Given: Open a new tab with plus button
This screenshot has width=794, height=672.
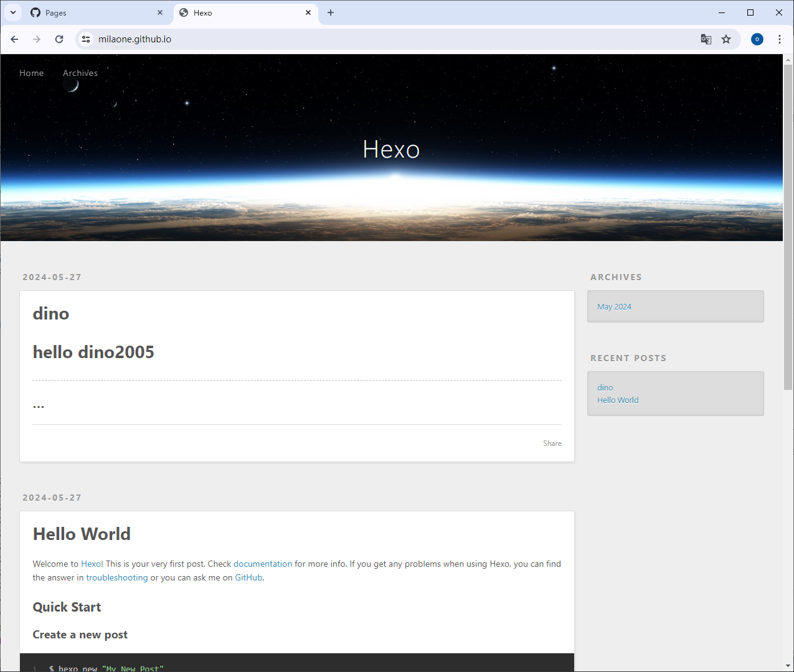Looking at the screenshot, I should 331,12.
